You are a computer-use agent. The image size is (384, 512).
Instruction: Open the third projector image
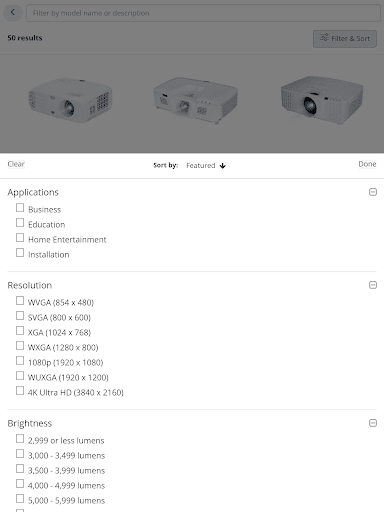pyautogui.click(x=322, y=99)
